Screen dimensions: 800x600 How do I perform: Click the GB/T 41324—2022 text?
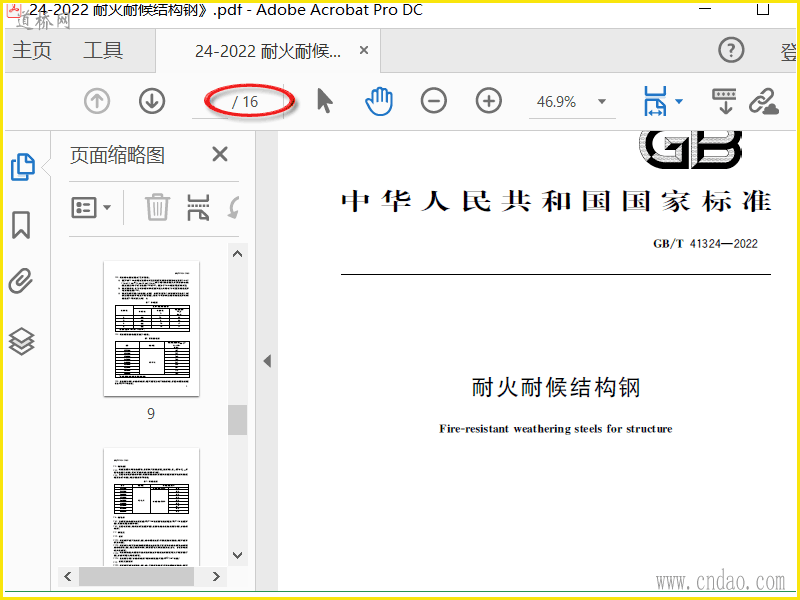706,244
